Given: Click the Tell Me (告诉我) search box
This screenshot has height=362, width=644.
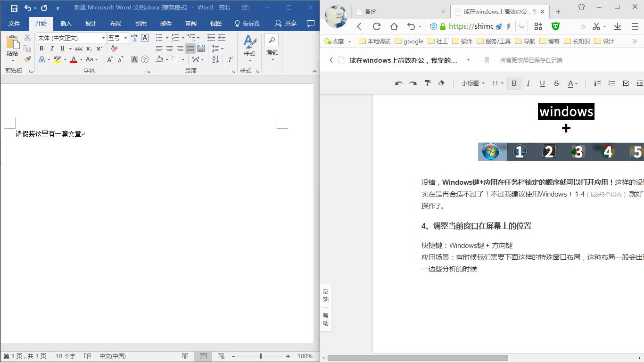Looking at the screenshot, I should [x=247, y=24].
